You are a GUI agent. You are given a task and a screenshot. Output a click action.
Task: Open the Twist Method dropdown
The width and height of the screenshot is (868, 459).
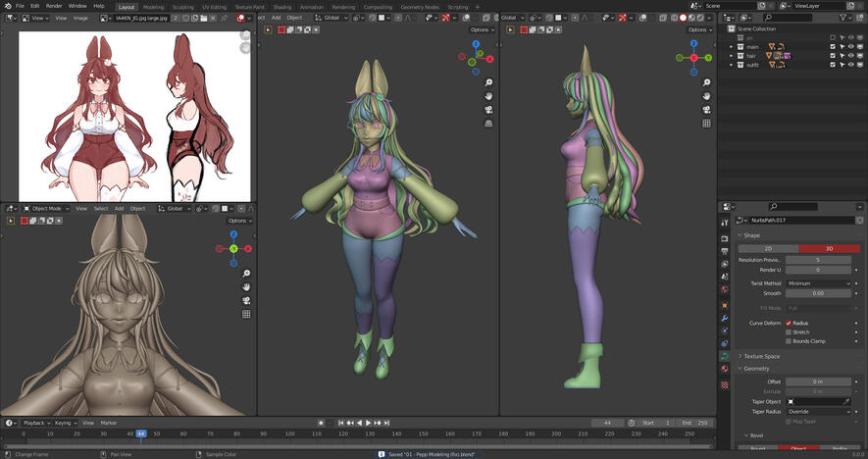819,283
